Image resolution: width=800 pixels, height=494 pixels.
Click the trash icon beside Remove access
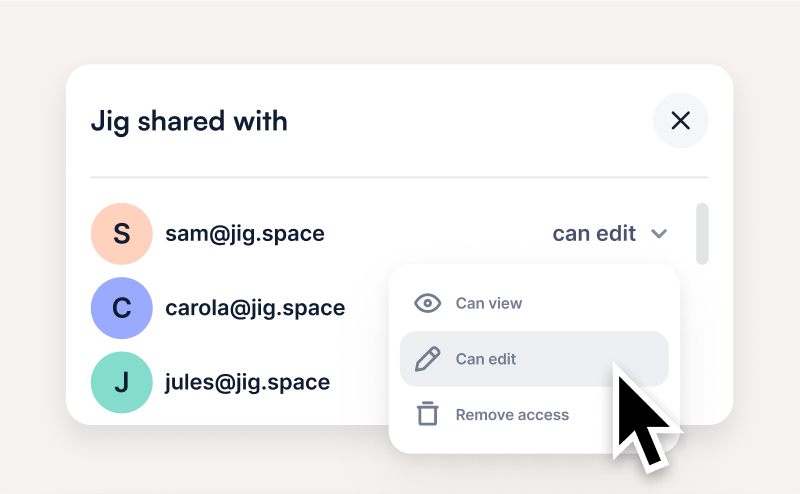click(x=428, y=414)
